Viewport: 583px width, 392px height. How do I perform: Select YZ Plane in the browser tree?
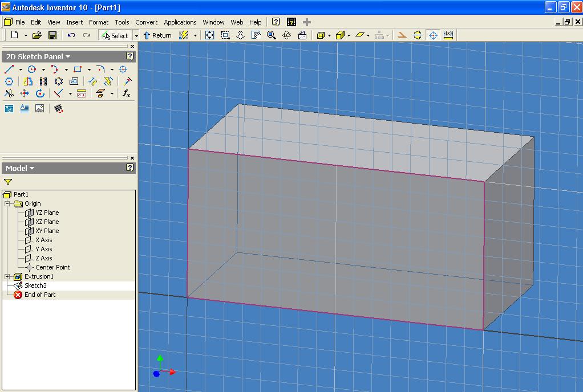pos(47,213)
